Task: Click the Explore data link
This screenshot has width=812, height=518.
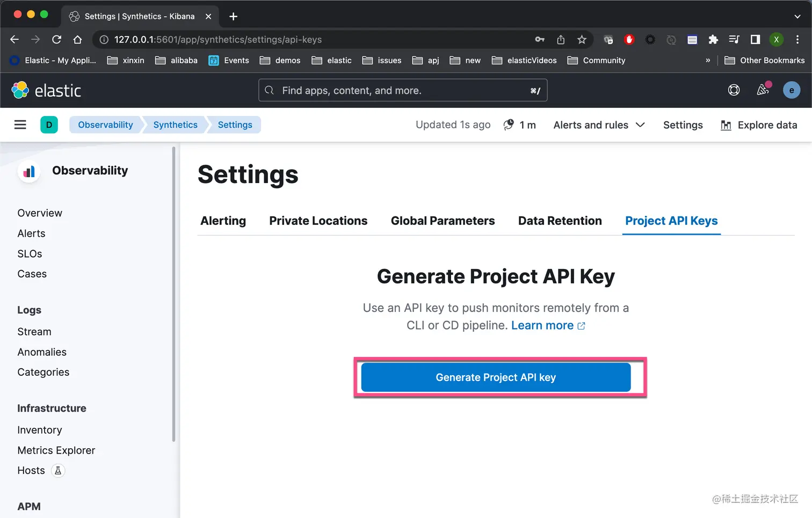Action: [x=758, y=125]
